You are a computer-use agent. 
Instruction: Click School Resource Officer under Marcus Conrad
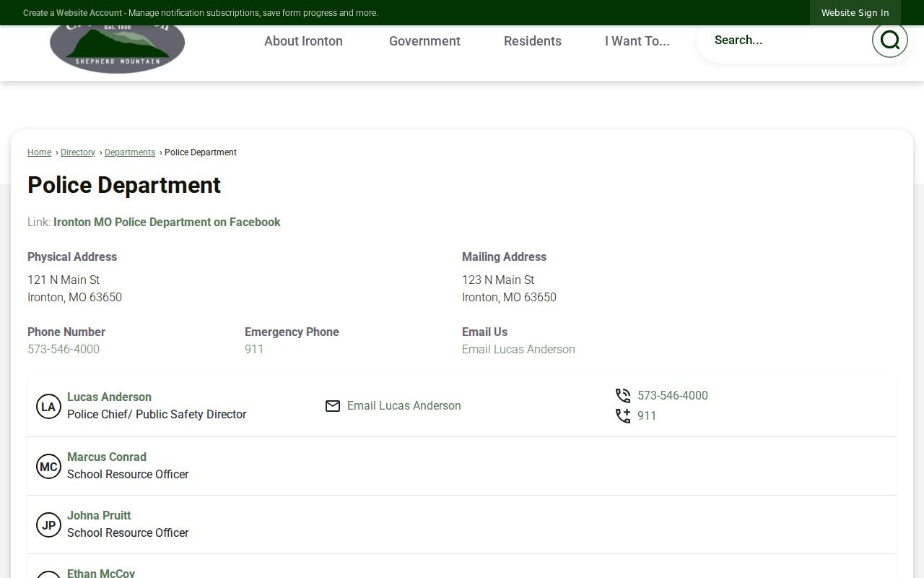click(128, 475)
